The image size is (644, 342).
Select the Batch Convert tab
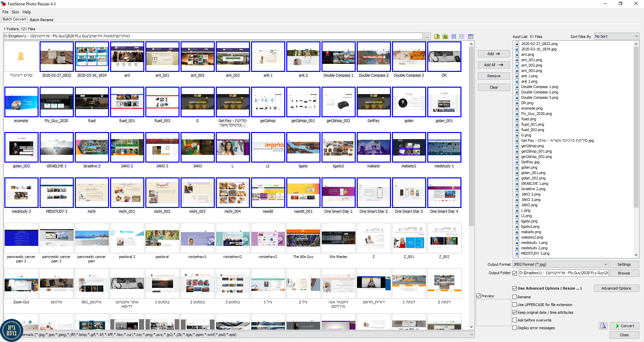pyautogui.click(x=14, y=19)
